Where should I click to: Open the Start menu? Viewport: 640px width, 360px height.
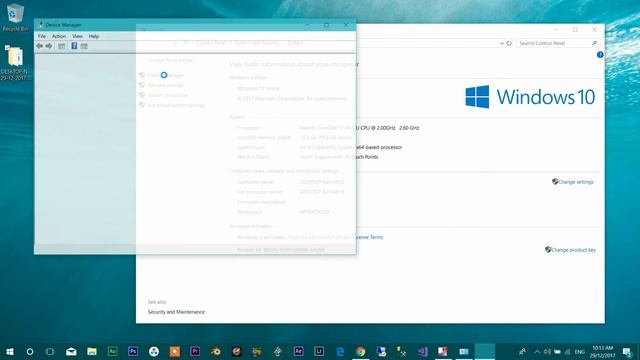pyautogui.click(x=10, y=351)
